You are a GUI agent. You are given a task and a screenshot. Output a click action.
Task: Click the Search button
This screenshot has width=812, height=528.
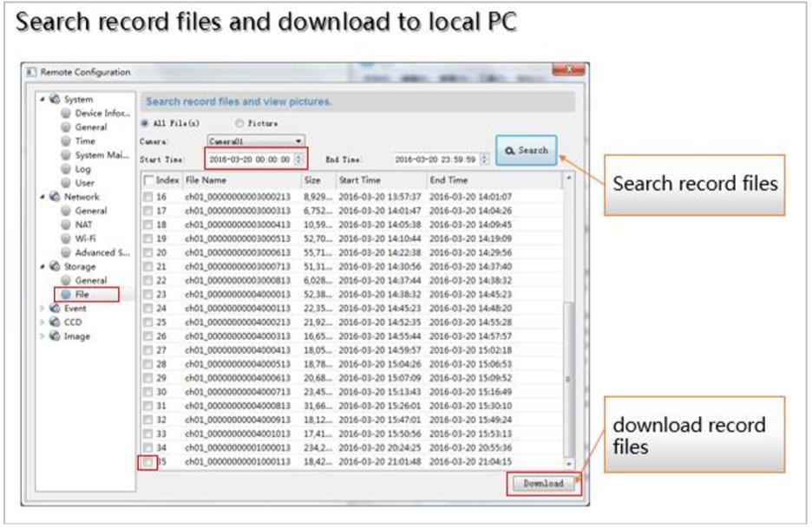(526, 150)
